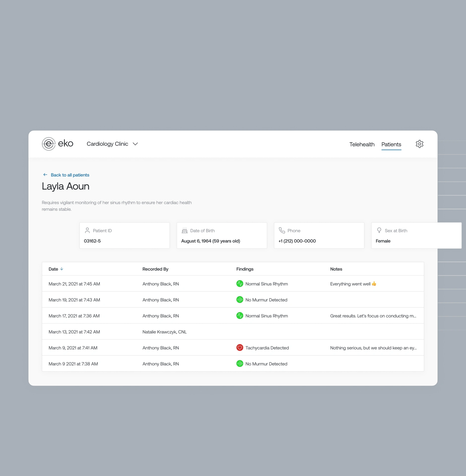466x476 pixels.
Task: Click the Tachycardia Detected finding text
Action: point(267,348)
